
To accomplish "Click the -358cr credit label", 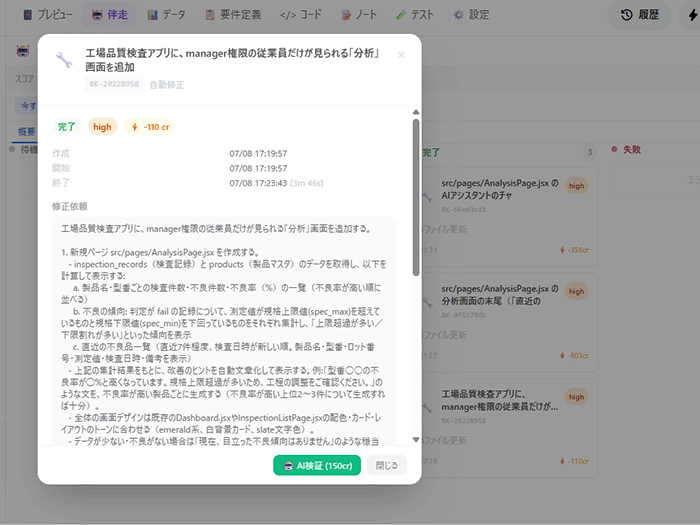I will [575, 250].
